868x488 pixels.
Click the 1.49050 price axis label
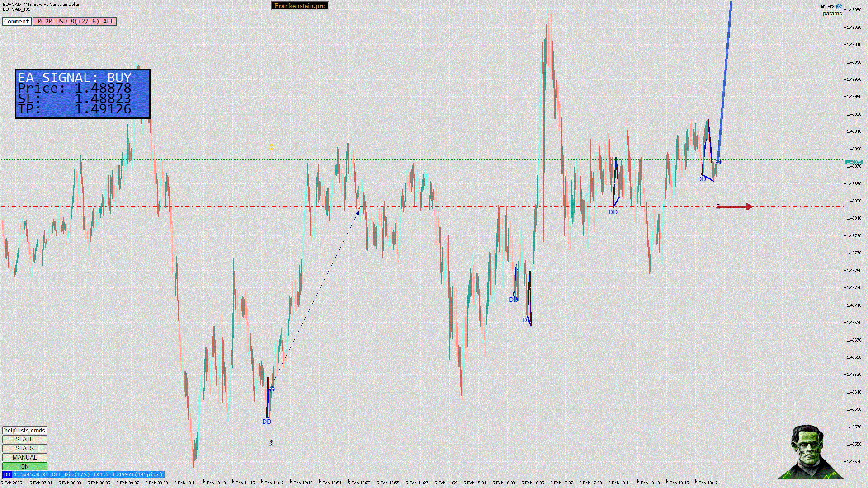tap(854, 10)
